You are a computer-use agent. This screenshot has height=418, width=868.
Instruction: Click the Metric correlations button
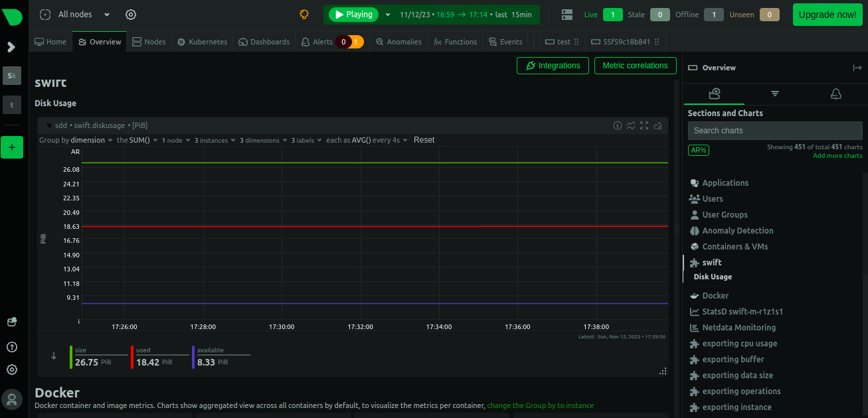[635, 66]
